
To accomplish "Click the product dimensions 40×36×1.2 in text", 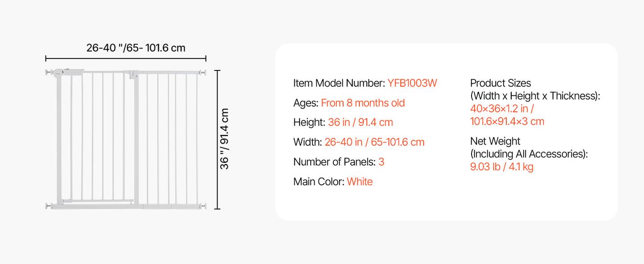I will tap(502, 108).
